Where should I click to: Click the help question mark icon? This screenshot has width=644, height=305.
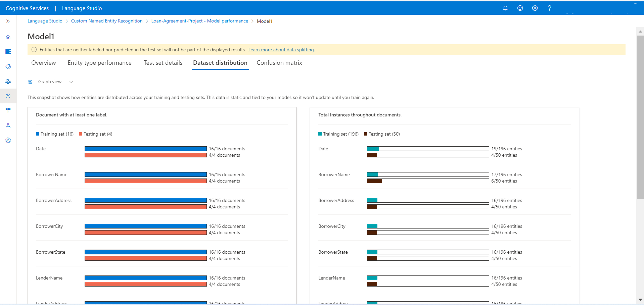coord(550,8)
